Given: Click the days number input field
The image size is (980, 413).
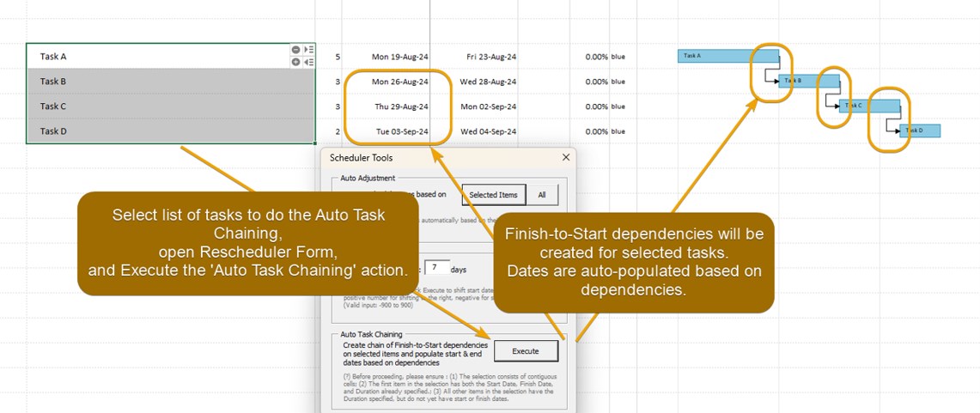Looking at the screenshot, I should (436, 268).
